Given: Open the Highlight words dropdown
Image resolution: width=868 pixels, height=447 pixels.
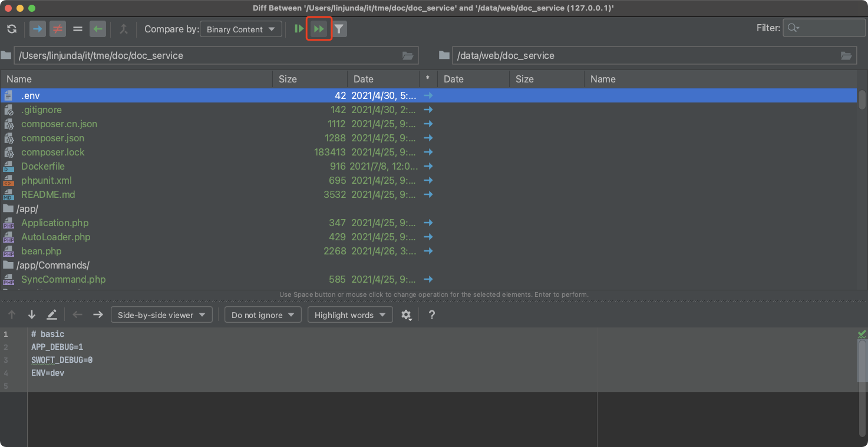Looking at the screenshot, I should [350, 315].
